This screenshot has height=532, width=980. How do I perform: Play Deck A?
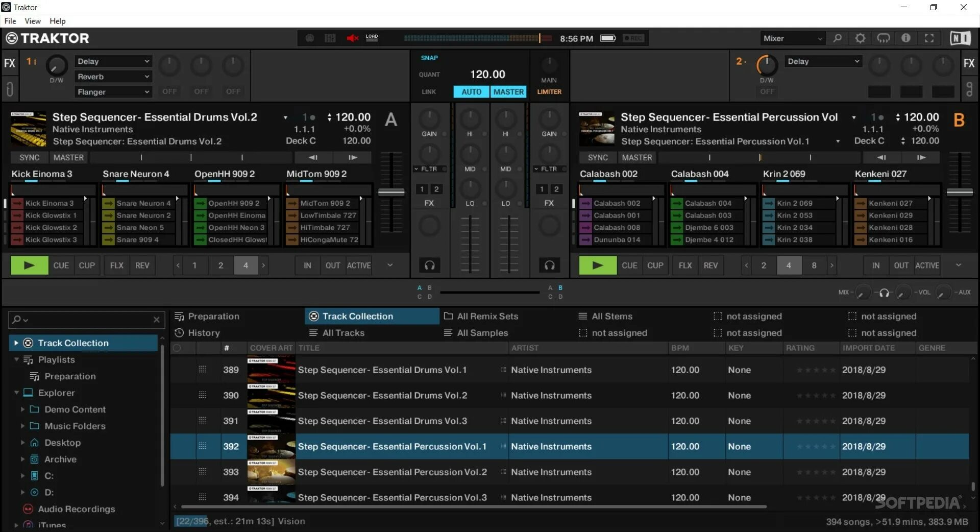click(30, 265)
